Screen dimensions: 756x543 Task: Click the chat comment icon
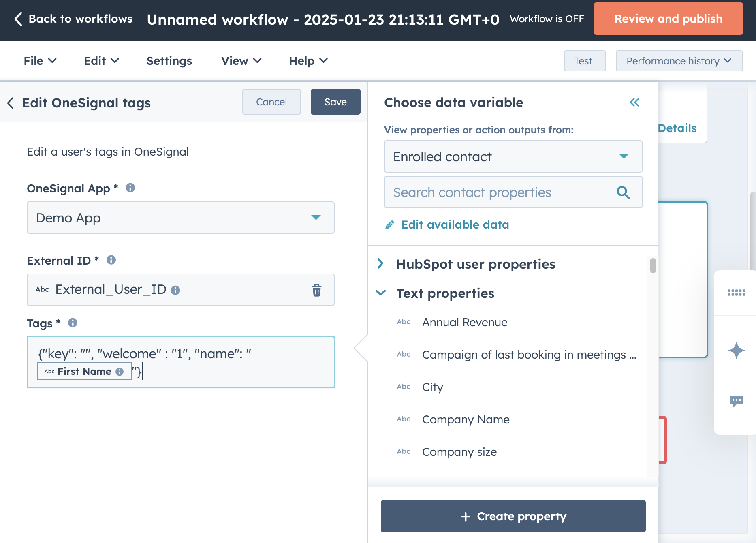(x=736, y=401)
